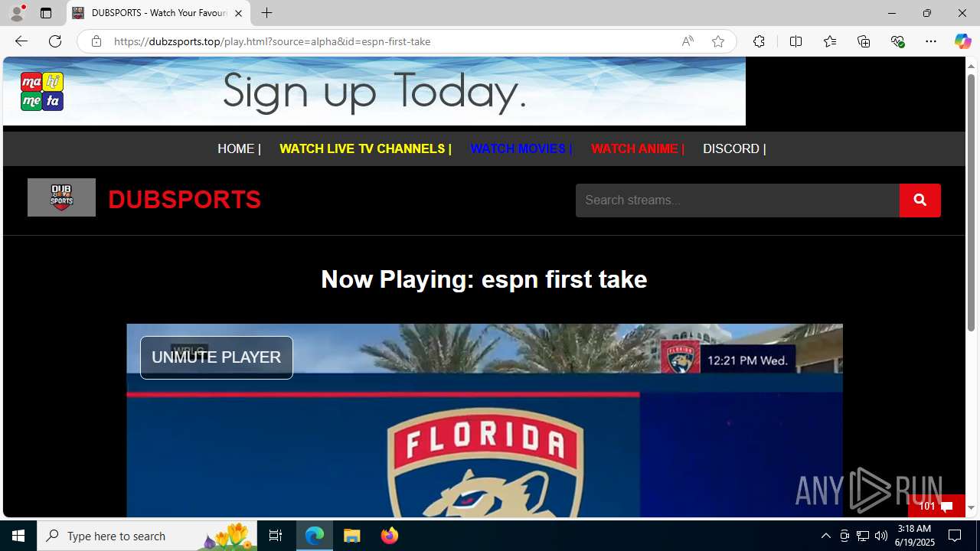Open network tray icon
980x551 pixels.
(862, 536)
